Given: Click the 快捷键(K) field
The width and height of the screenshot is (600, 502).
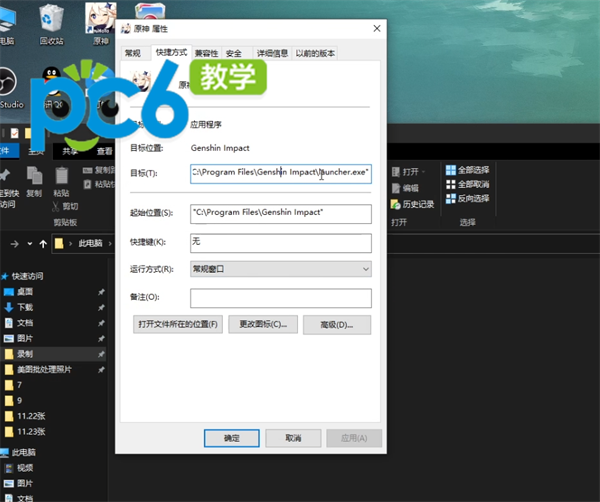Looking at the screenshot, I should click(280, 243).
